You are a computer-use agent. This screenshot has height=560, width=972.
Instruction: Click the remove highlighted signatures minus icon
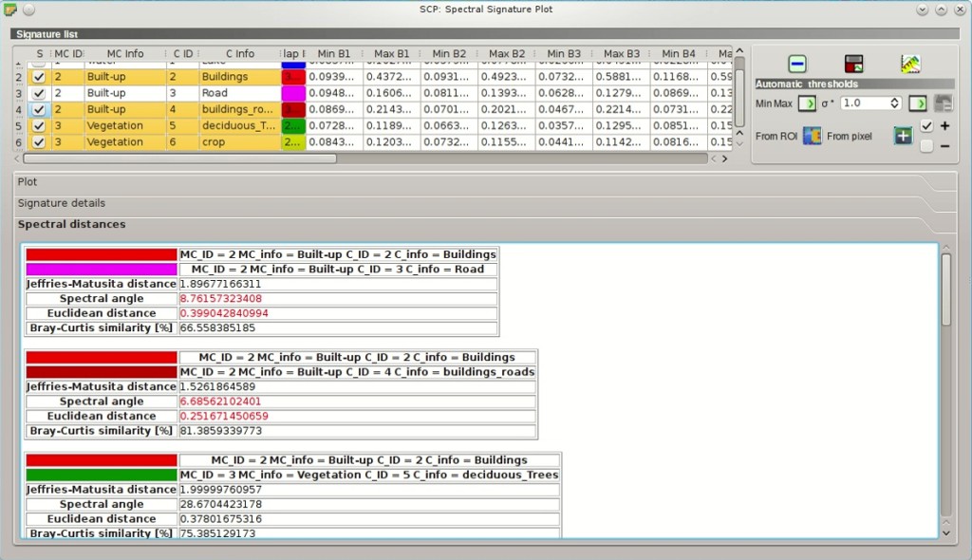point(797,64)
